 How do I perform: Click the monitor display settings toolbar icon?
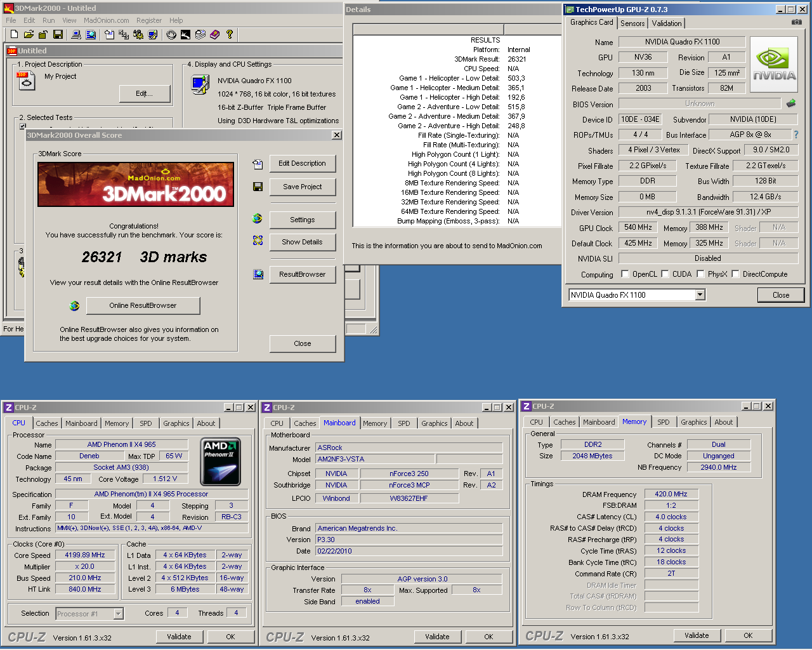pos(153,34)
